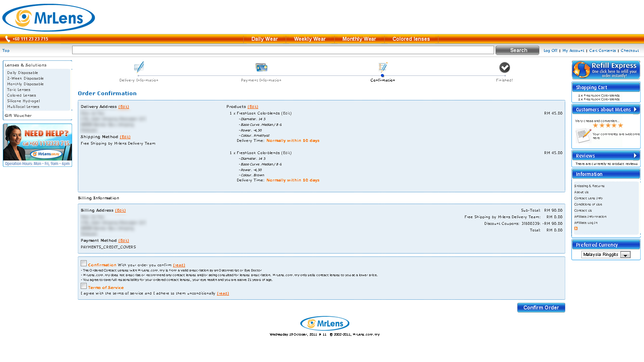Image resolution: width=644 pixels, height=362 pixels.
Task: Open the Need Help banner image
Action: click(x=37, y=145)
